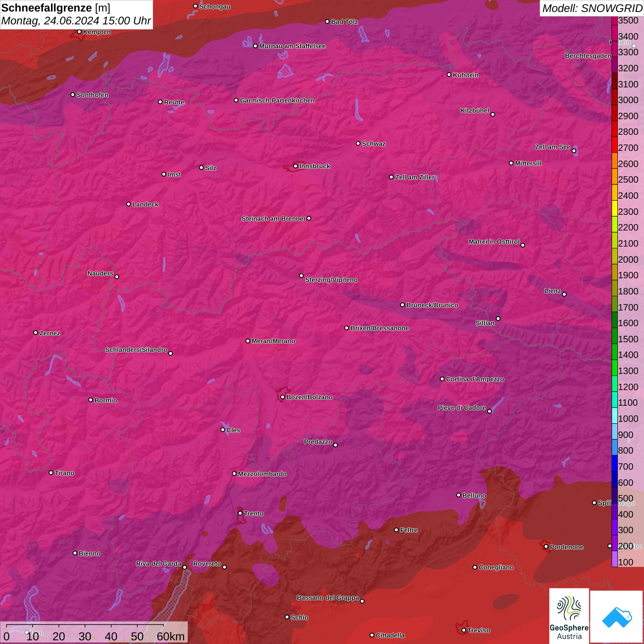Screen dimensions: 644x644
Task: Click the "Brixen/Bressanone" label
Action: click(379, 328)
